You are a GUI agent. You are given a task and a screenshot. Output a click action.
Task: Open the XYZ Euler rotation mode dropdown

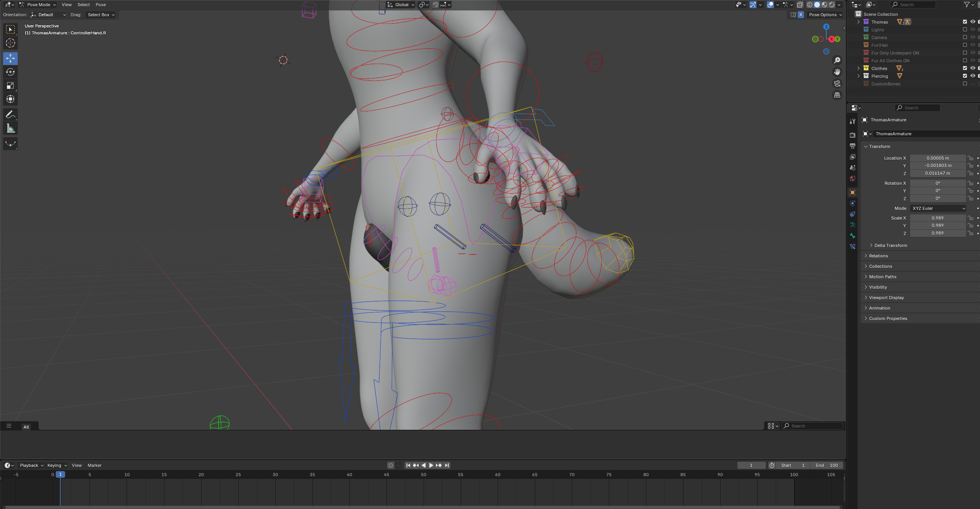point(938,208)
